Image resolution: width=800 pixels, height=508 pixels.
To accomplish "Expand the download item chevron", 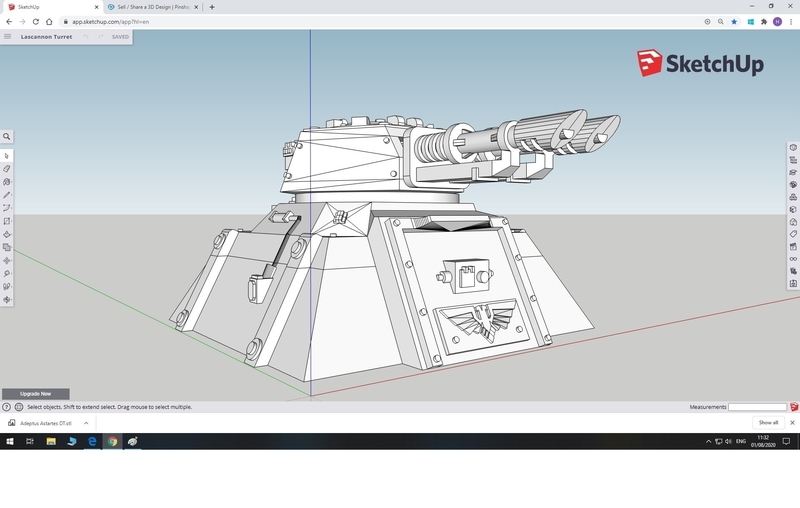I will click(86, 423).
